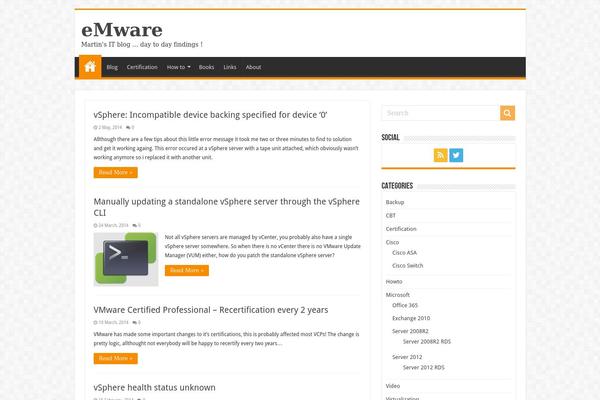Focus the Search input field

[441, 113]
